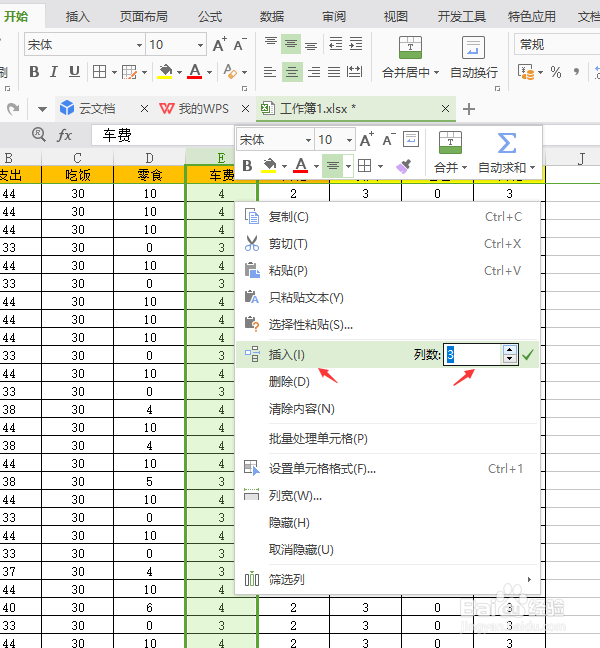Choose 选择性粘贴(S) from context menu
Viewport: 600px width, 648px height.
(388, 325)
